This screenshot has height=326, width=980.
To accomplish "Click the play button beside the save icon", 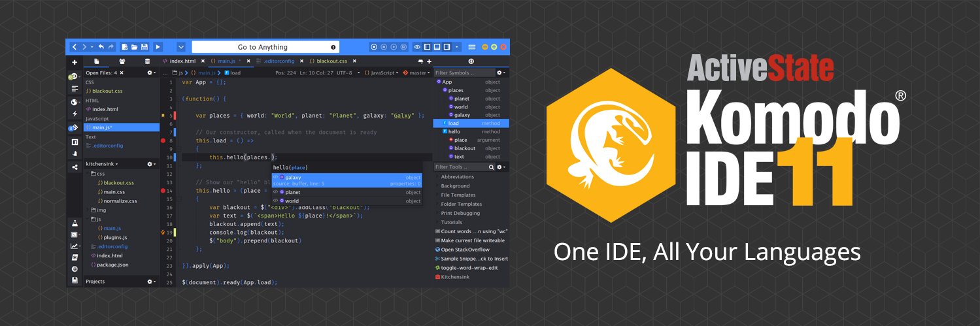I will click(158, 47).
